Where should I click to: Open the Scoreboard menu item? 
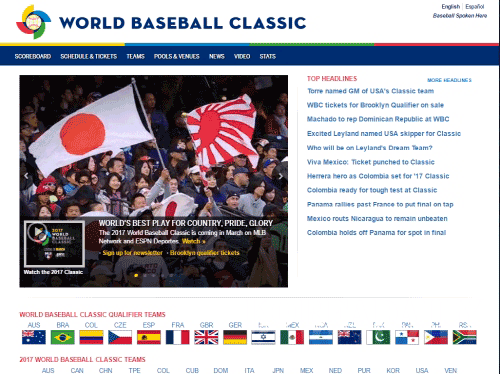click(x=33, y=56)
